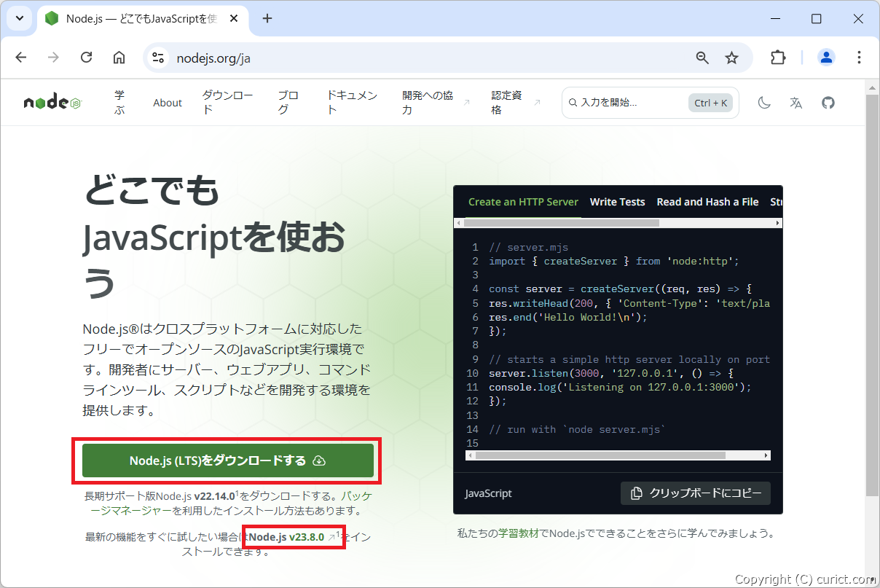Expand the tab search dropdown arrow
This screenshot has height=588, width=880.
[19, 18]
